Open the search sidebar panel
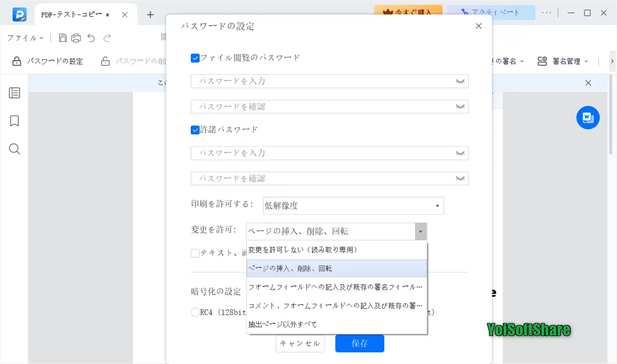This screenshot has height=364, width=617. click(x=14, y=149)
